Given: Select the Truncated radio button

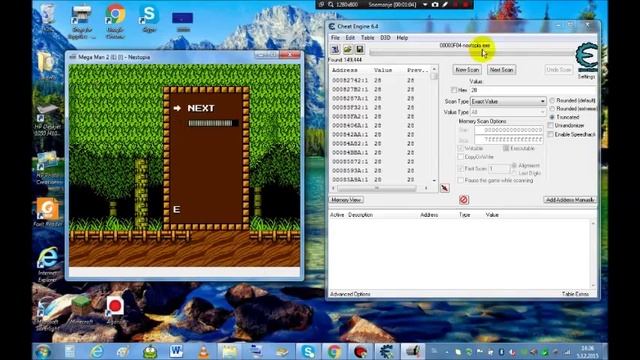Looking at the screenshot, I should pos(552,117).
